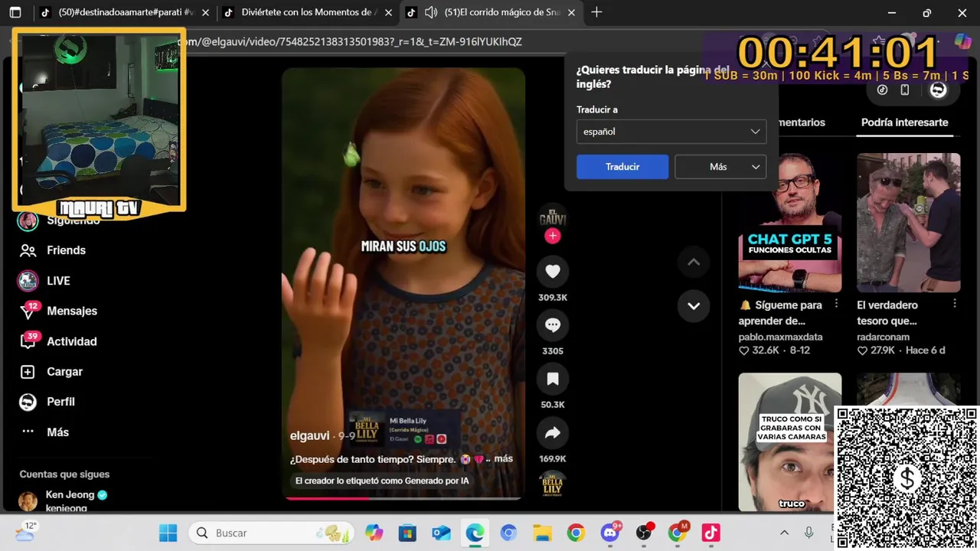Open tab actions menu icon in Edge

15,12
